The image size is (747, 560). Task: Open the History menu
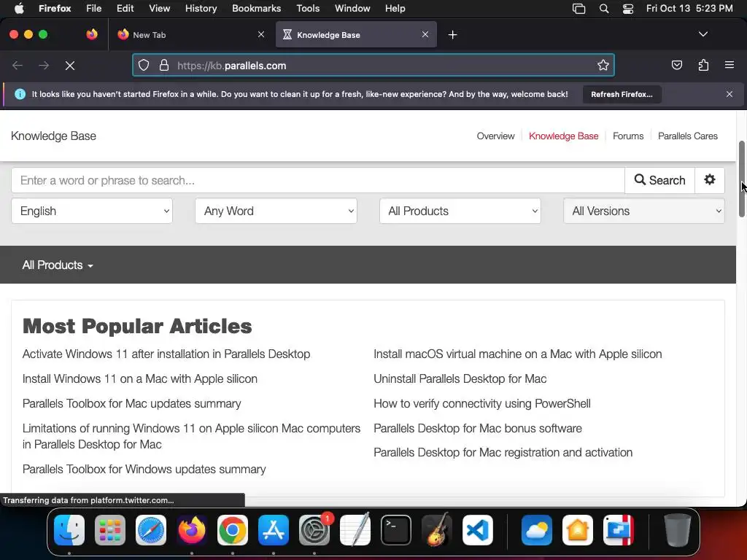[x=201, y=9]
